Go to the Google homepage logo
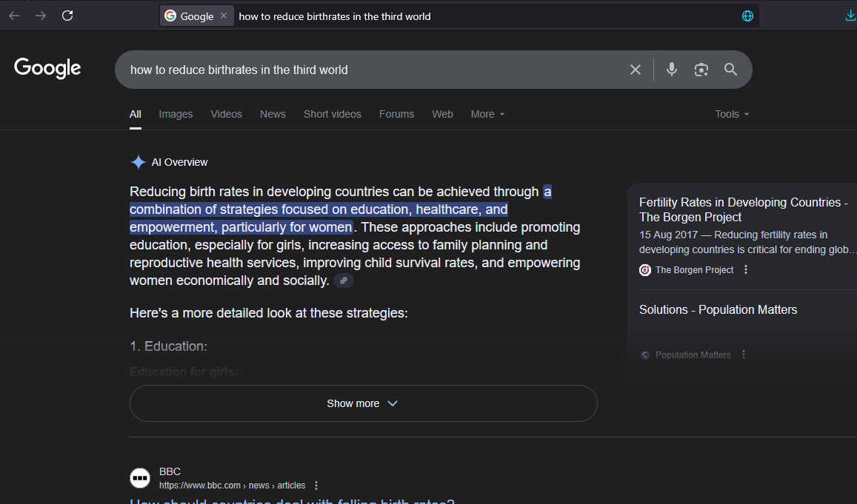This screenshot has height=504, width=857. (x=47, y=68)
